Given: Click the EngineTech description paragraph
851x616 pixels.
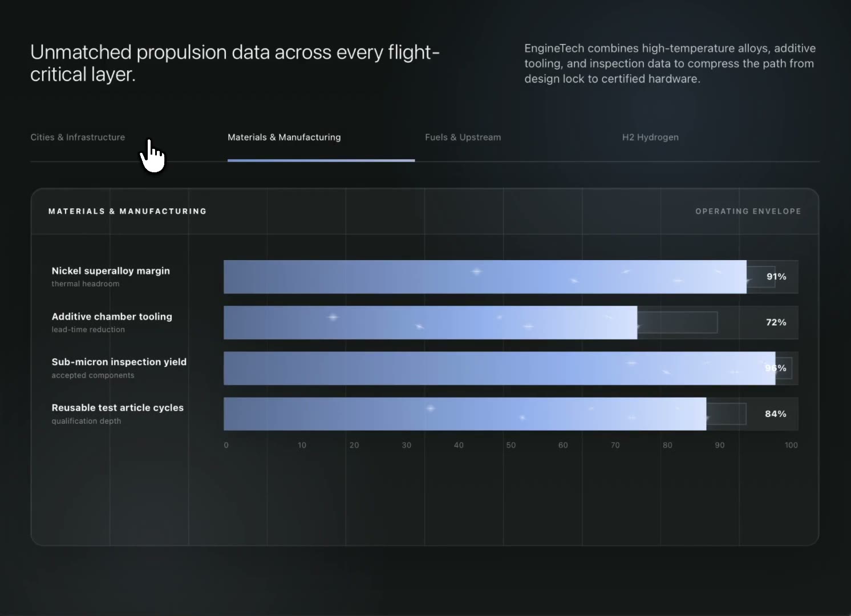Looking at the screenshot, I should tap(670, 63).
